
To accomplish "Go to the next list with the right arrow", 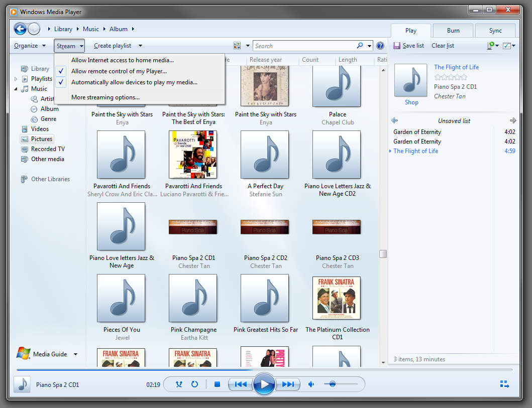I will [513, 120].
